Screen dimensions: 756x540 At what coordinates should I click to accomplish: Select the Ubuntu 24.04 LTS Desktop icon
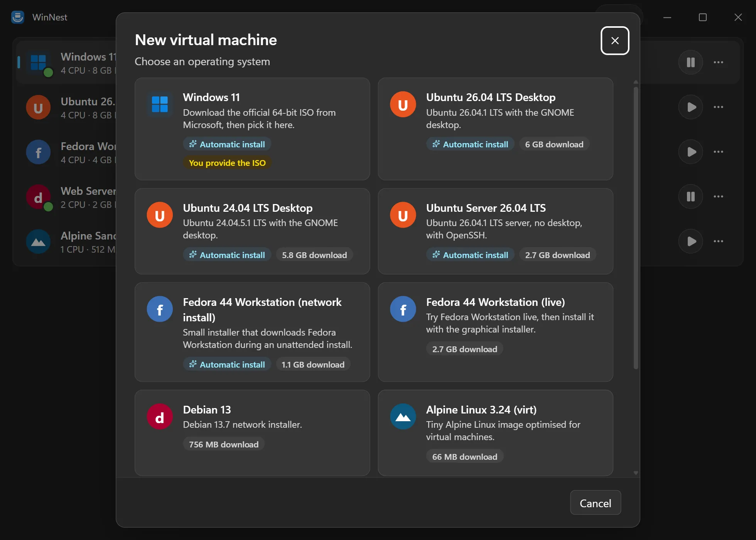click(x=160, y=215)
